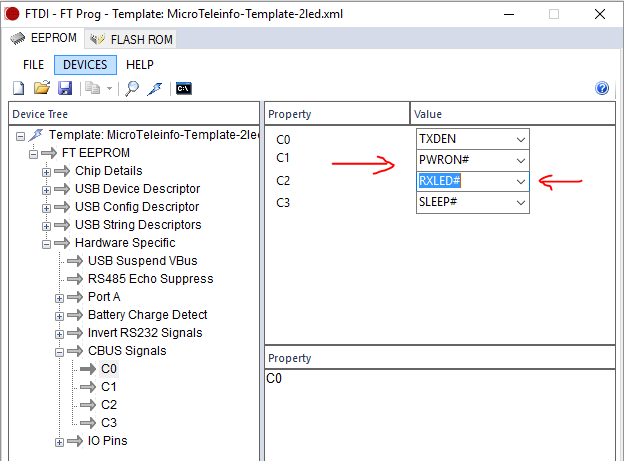Select the IO Pins tree label
624x461 pixels.
pos(107,441)
